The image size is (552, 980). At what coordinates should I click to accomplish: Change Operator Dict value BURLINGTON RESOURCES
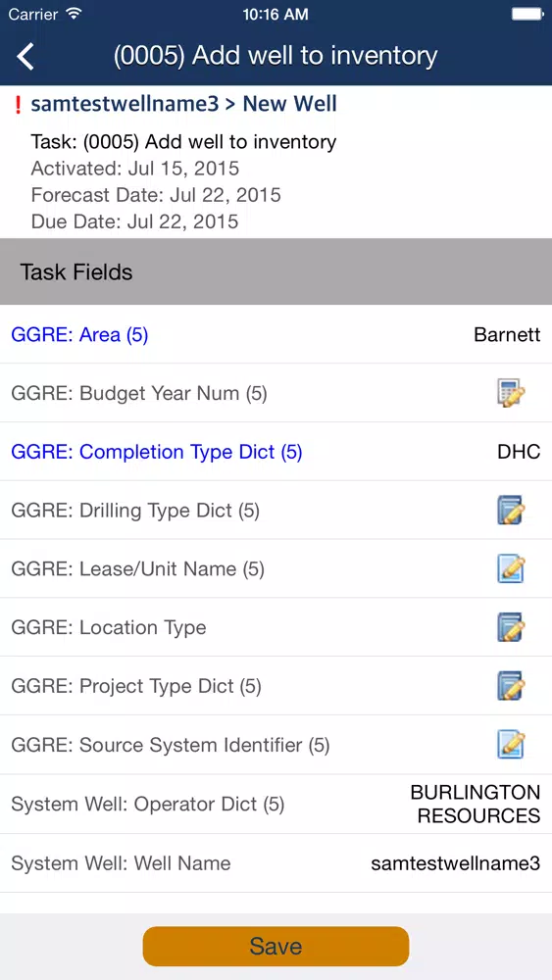click(x=476, y=804)
